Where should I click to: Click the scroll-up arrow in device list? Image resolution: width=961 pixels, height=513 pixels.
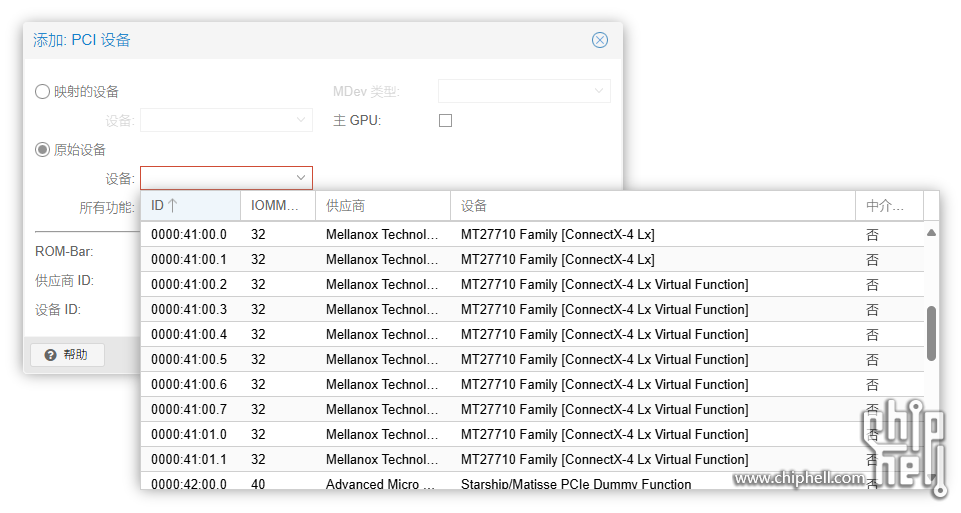click(931, 232)
